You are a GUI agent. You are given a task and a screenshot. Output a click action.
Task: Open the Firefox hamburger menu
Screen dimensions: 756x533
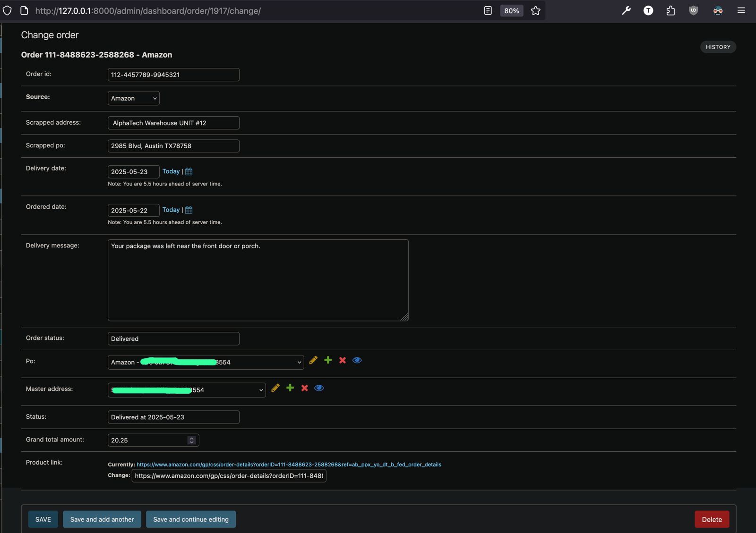(x=741, y=10)
